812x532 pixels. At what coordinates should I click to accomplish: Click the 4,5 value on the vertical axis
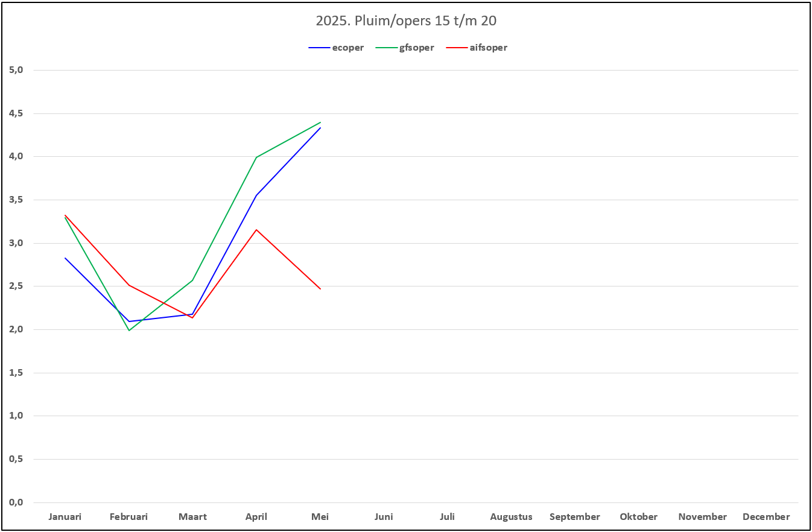click(x=16, y=113)
